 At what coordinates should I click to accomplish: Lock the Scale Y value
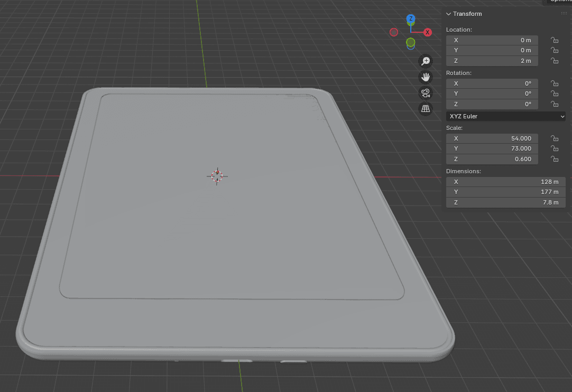click(x=555, y=148)
